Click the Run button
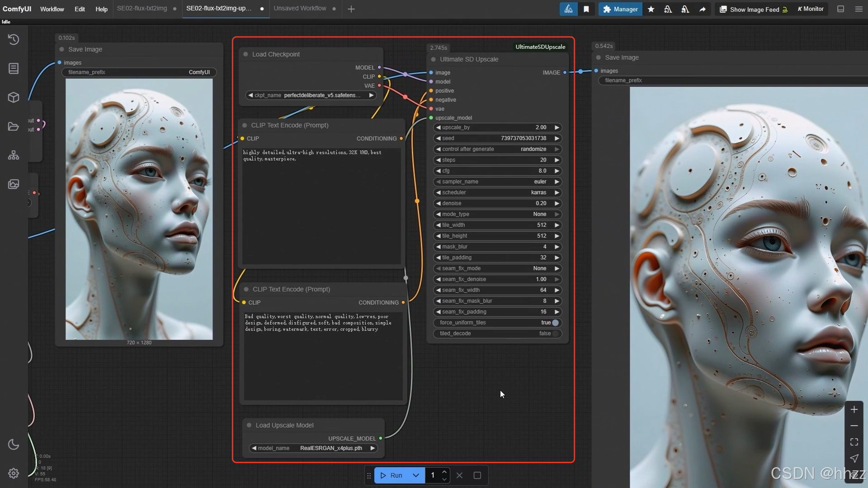Image resolution: width=868 pixels, height=488 pixels. [392, 475]
